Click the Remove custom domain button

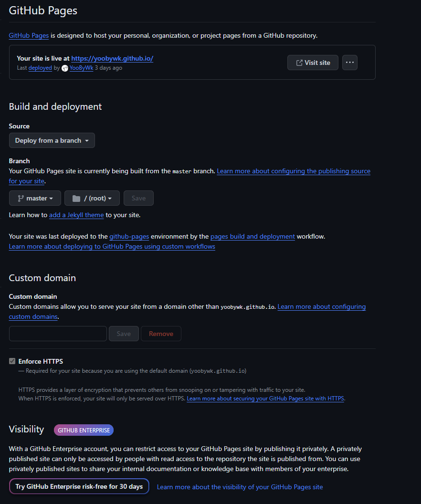point(161,334)
